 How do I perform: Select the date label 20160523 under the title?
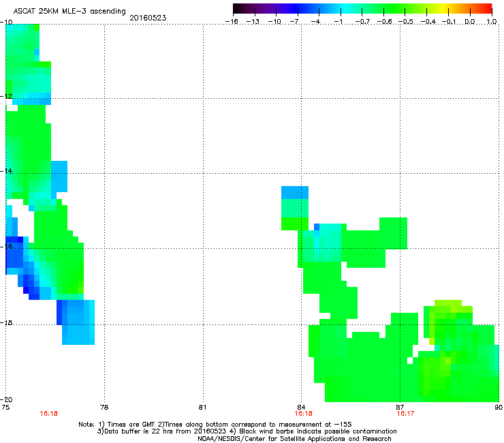(x=148, y=18)
